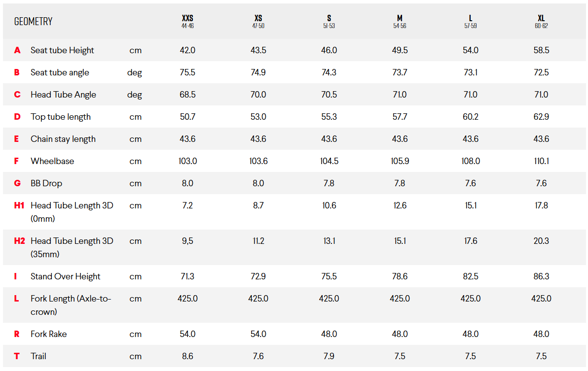Select the 62.9 top tube length value

(x=541, y=117)
